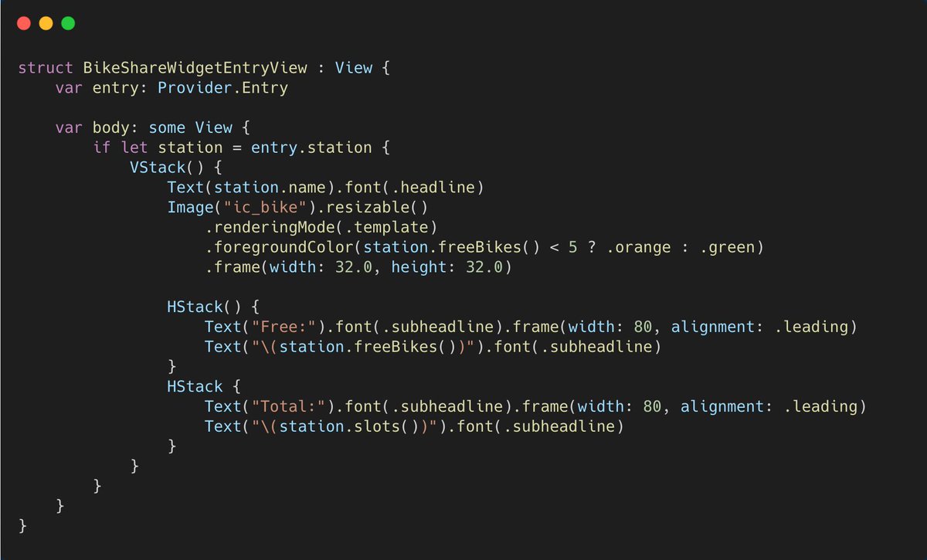The width and height of the screenshot is (927, 560).
Task: Click the '.renderingMode' modifier
Action: [270, 228]
